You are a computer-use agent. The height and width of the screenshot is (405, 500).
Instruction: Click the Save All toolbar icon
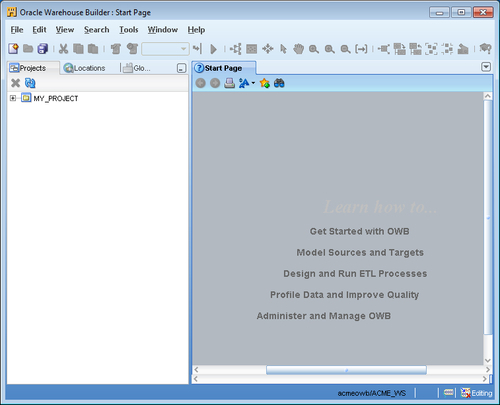point(43,49)
